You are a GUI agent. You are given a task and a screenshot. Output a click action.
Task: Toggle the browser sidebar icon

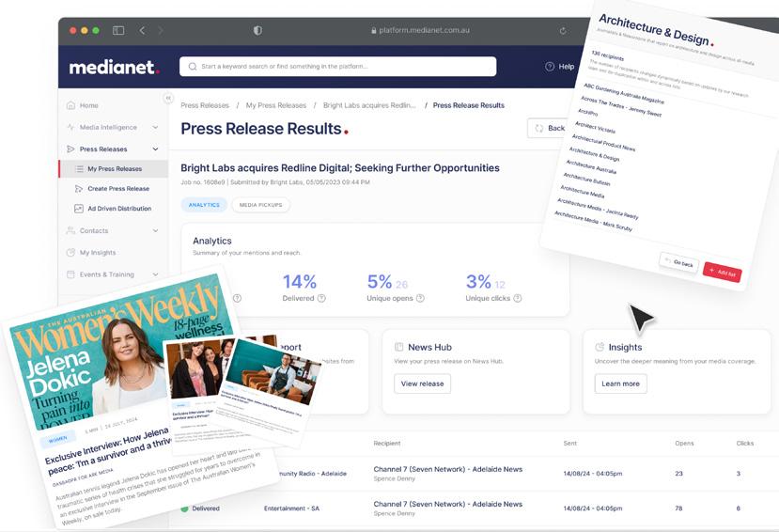(118, 30)
